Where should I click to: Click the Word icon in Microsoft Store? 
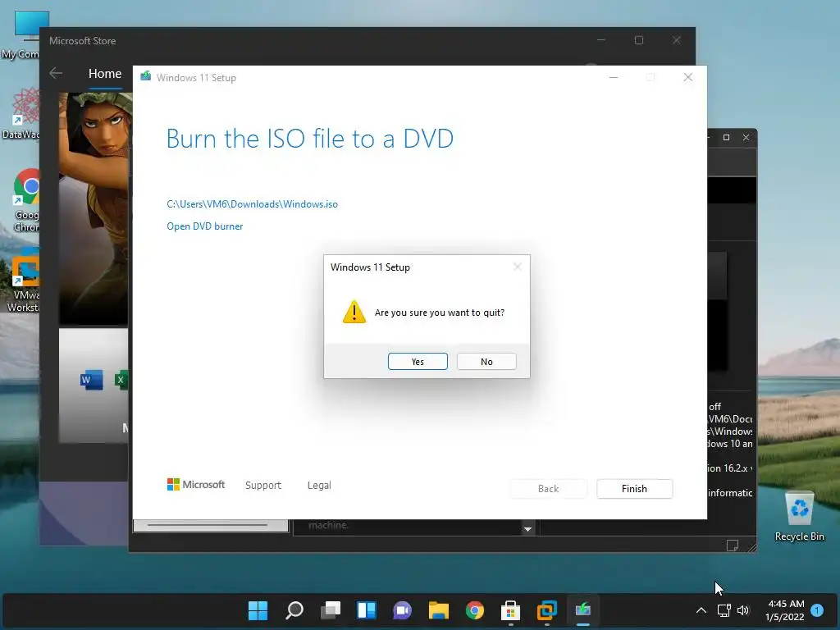91,380
